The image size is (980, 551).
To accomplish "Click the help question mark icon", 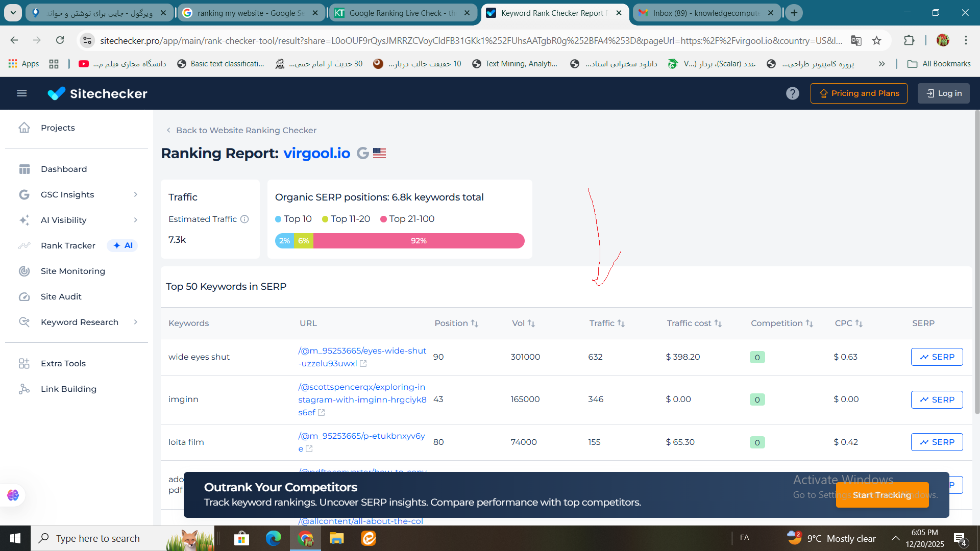I will tap(792, 93).
